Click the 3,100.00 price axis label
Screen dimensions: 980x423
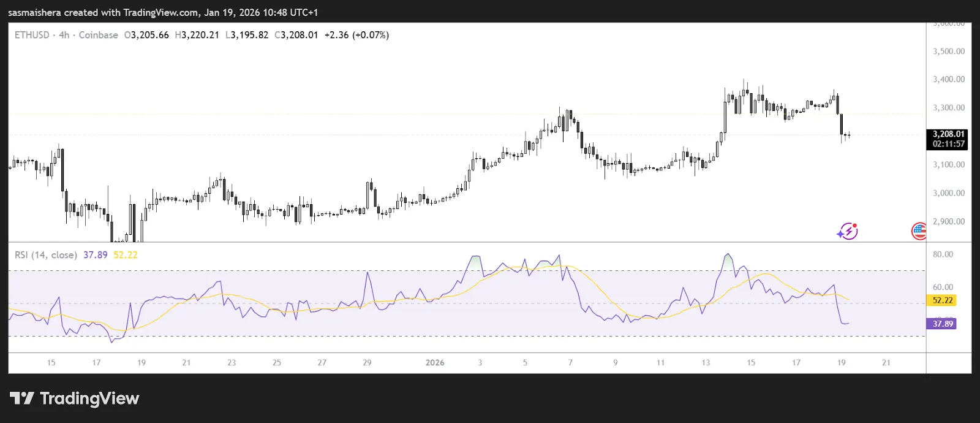[949, 164]
